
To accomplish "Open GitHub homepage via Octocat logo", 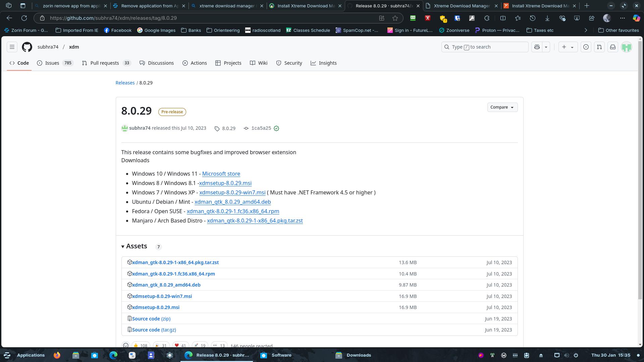I will pos(27,47).
